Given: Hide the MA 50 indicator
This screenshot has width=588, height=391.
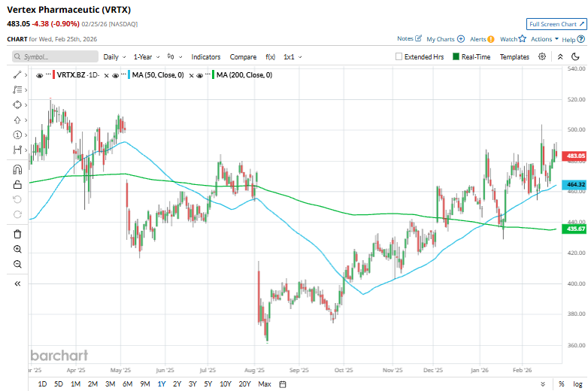Looking at the screenshot, I should [x=115, y=75].
